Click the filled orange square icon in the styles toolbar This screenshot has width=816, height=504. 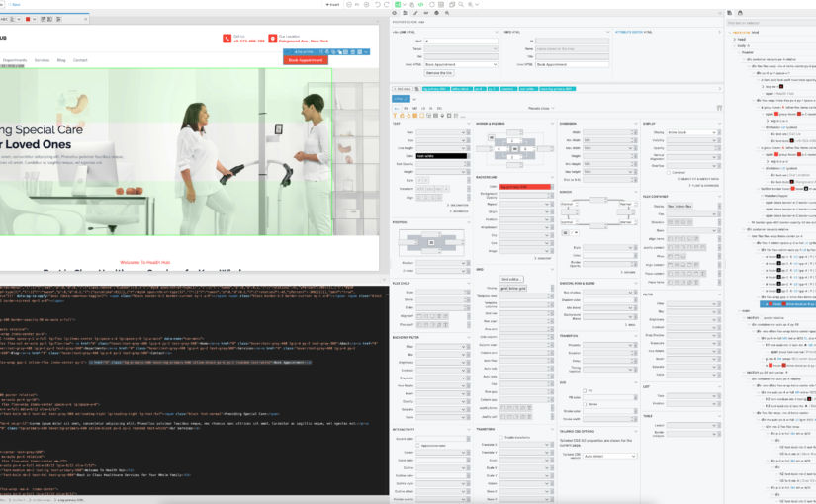[x=414, y=116]
